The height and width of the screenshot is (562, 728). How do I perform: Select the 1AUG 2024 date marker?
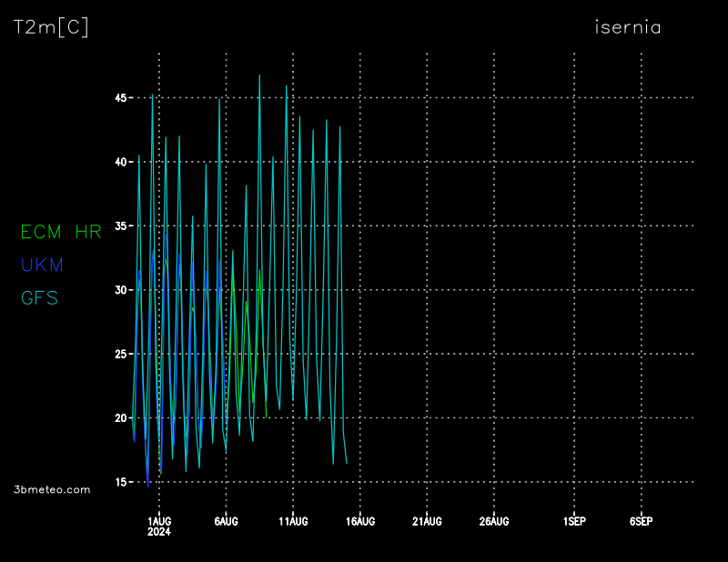click(159, 526)
